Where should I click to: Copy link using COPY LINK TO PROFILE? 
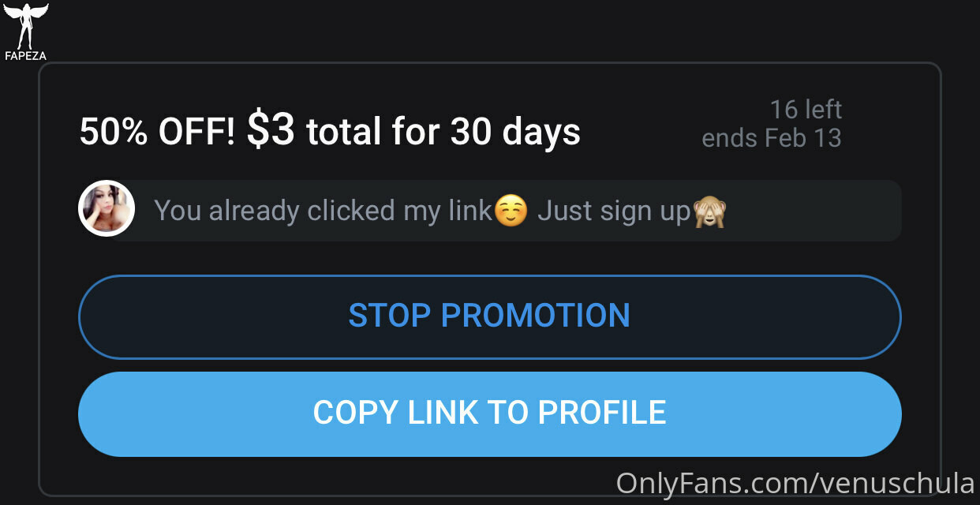click(489, 413)
